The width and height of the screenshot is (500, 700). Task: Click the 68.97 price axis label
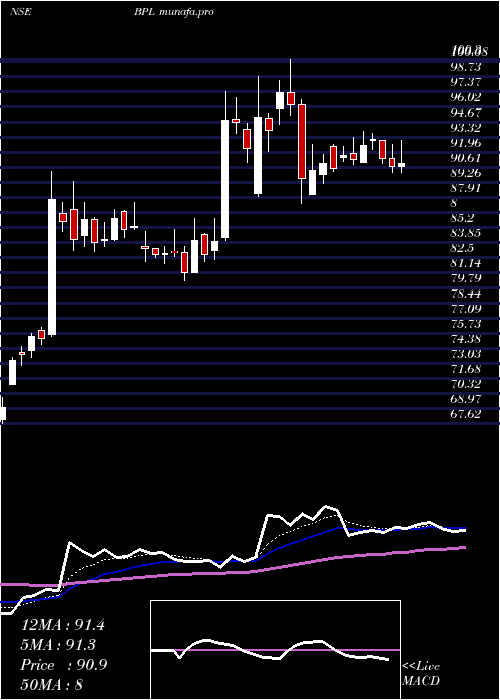point(466,400)
